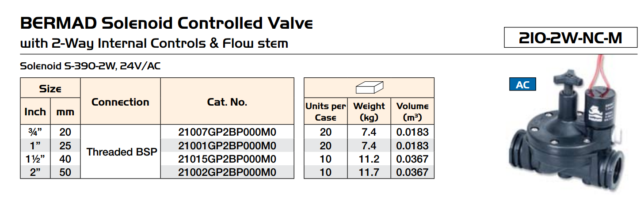The image size is (644, 205).
Task: Select the 0.0367 volume in the last row
Action: tap(412, 172)
